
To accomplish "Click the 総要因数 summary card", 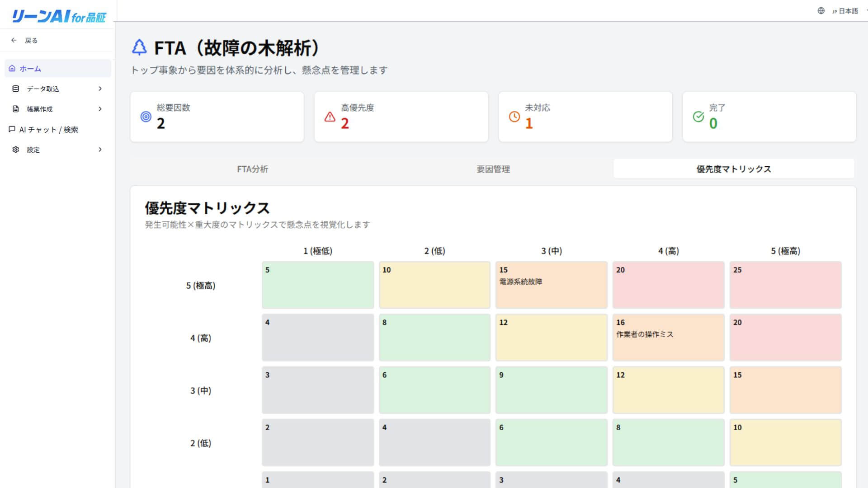I will tap(217, 117).
